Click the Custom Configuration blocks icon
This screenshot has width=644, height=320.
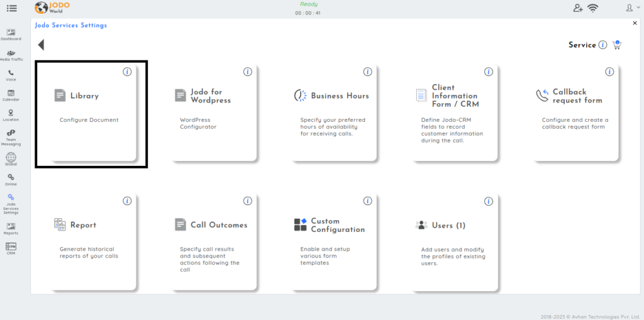[300, 224]
